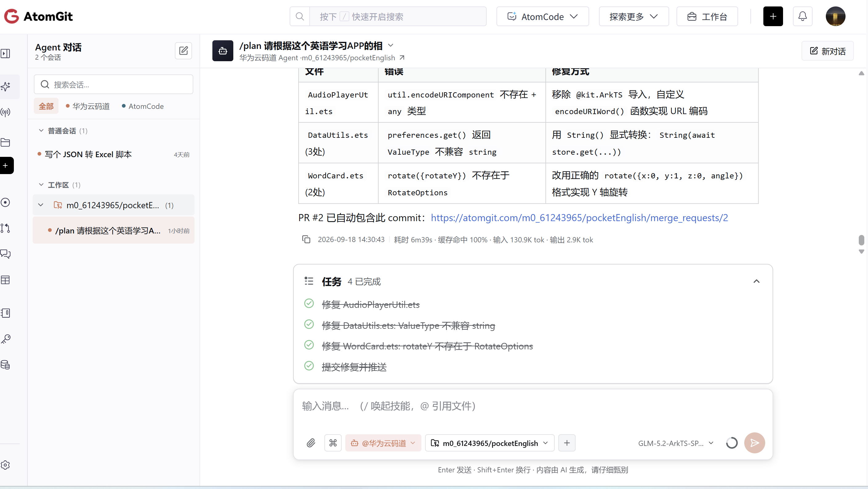This screenshot has height=489, width=868.
Task: Collapse the 任务 panel chevron
Action: (756, 281)
